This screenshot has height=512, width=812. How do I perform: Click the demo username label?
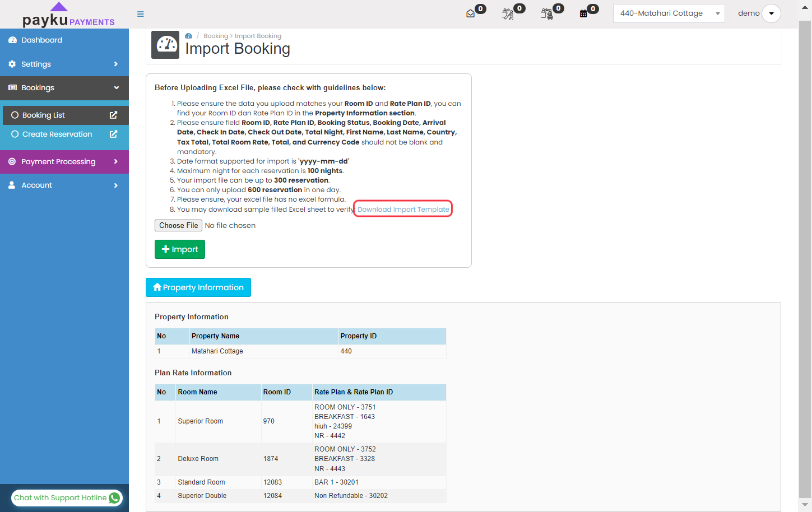click(749, 13)
